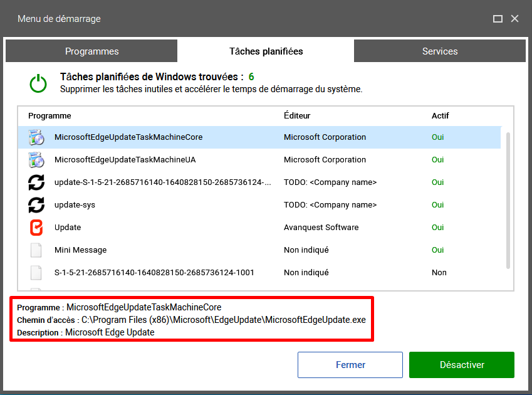The width and height of the screenshot is (532, 395).
Task: Select MicrosoftEdgeUpdateTaskMachineCore task name
Action: click(x=128, y=137)
